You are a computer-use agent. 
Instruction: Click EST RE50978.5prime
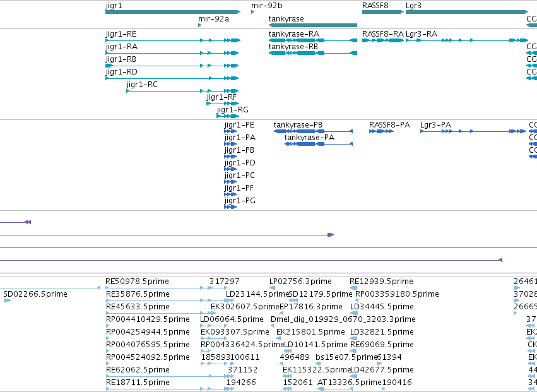point(138,282)
